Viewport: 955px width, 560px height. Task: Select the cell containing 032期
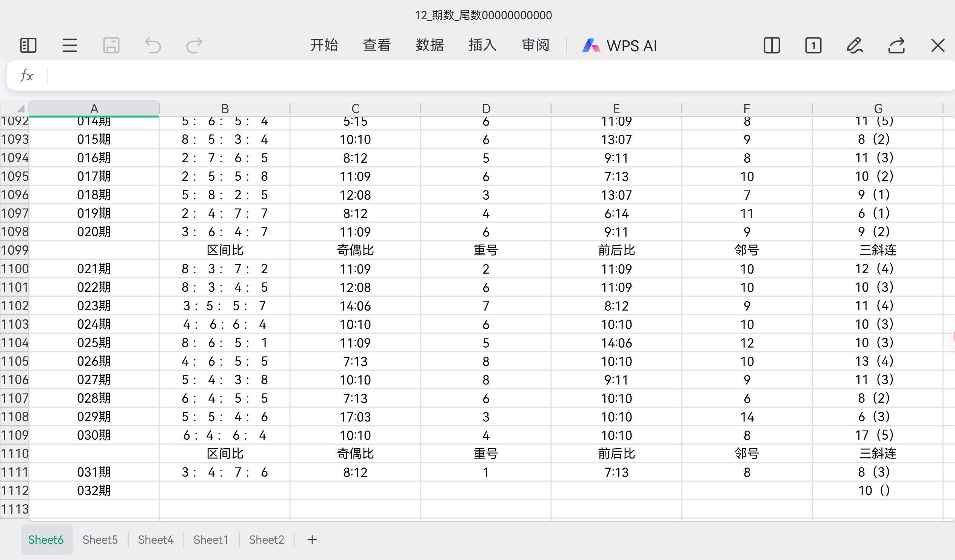[x=94, y=491]
